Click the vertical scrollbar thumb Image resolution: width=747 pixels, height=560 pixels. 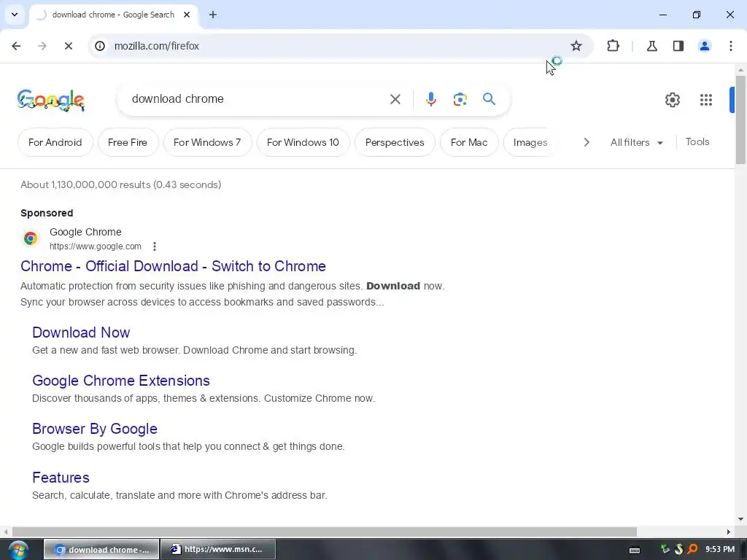(740, 119)
